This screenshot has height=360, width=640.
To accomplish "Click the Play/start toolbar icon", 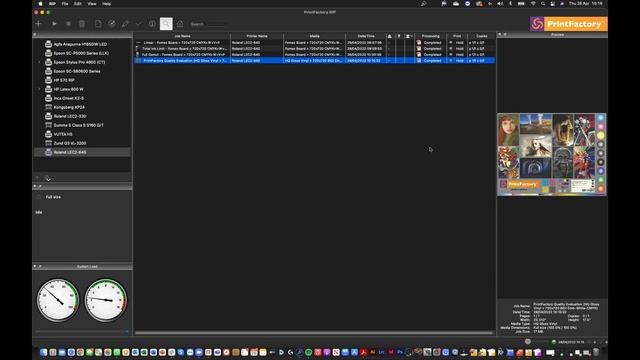I will (54, 24).
